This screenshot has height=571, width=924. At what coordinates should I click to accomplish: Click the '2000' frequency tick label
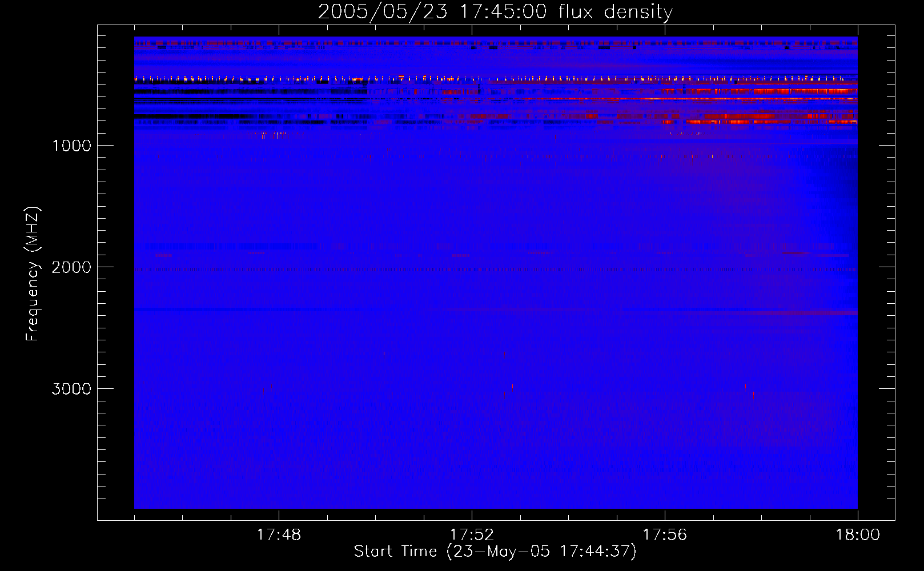pyautogui.click(x=71, y=267)
